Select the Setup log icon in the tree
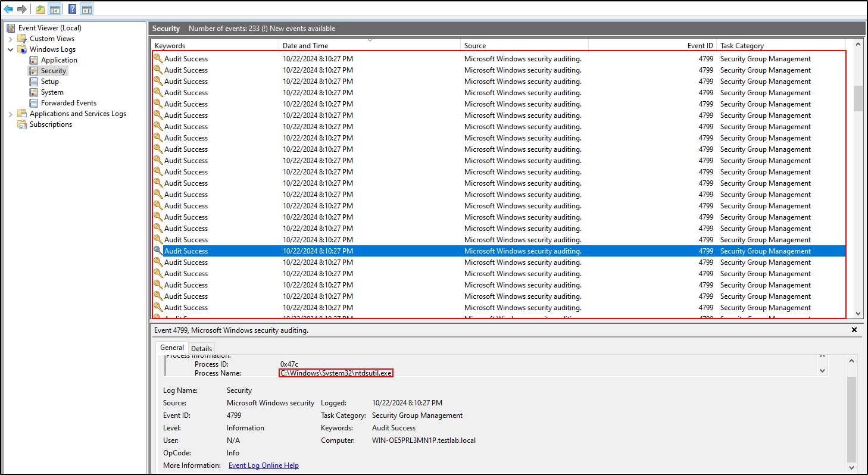The width and height of the screenshot is (868, 475). pos(33,82)
